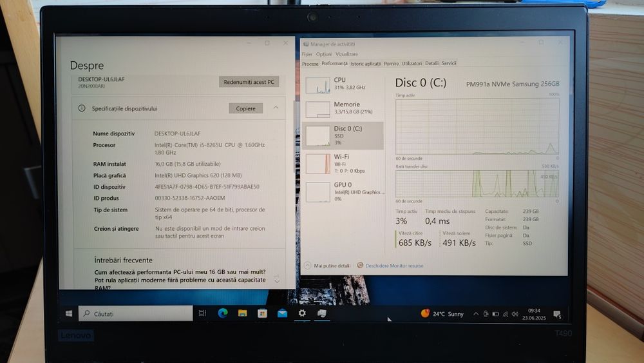Collapse the Specificațiile dispozitivului section

click(x=276, y=108)
